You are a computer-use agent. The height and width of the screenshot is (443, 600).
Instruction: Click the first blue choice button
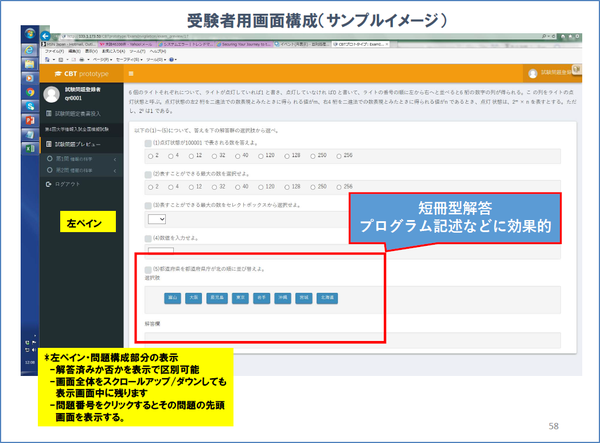pyautogui.click(x=172, y=298)
